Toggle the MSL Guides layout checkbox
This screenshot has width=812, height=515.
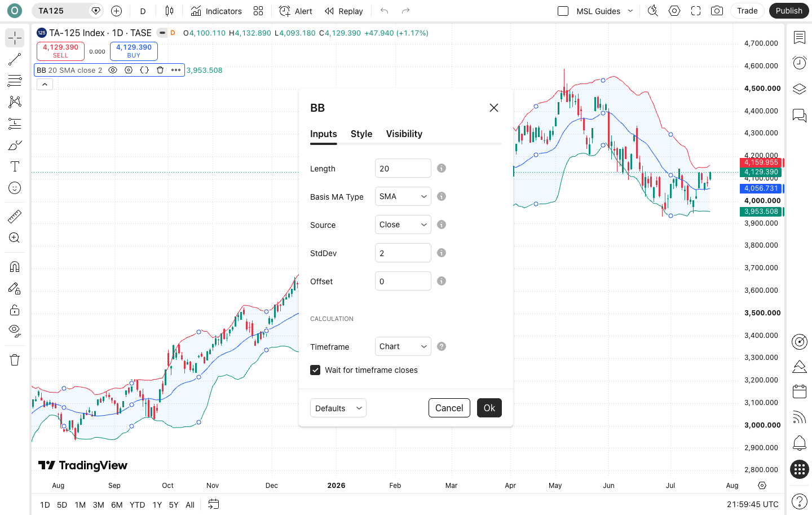563,11
